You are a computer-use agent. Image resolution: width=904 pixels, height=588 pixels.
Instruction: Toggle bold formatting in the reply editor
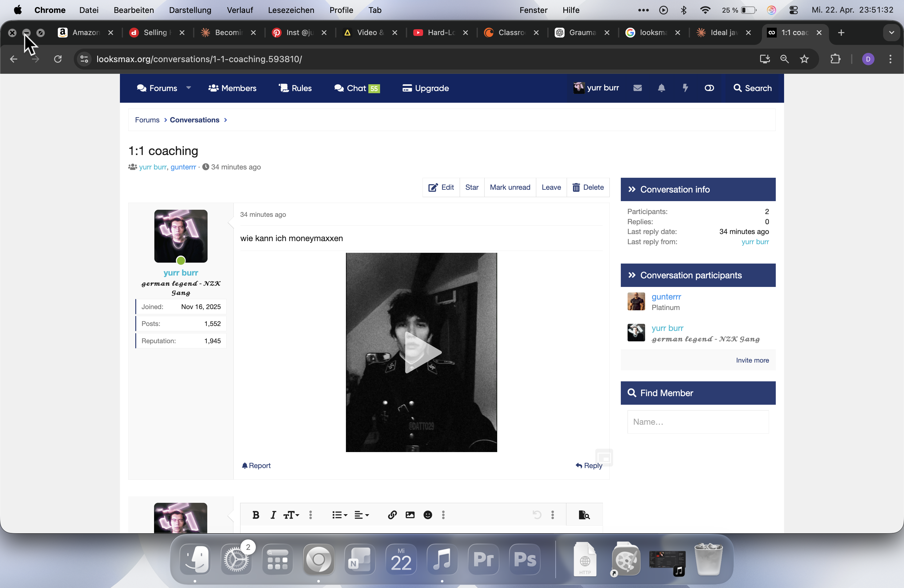[256, 515]
